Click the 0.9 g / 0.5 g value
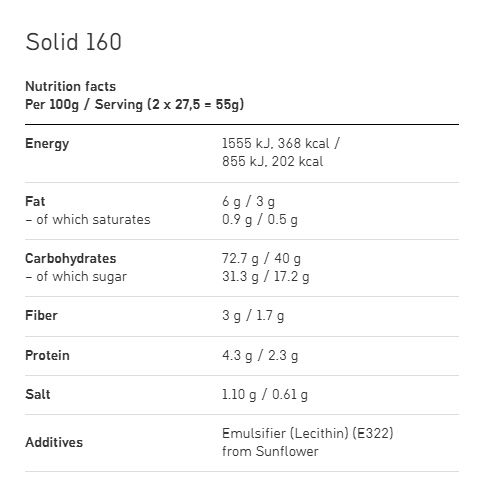This screenshot has width=483, height=490. tap(260, 220)
